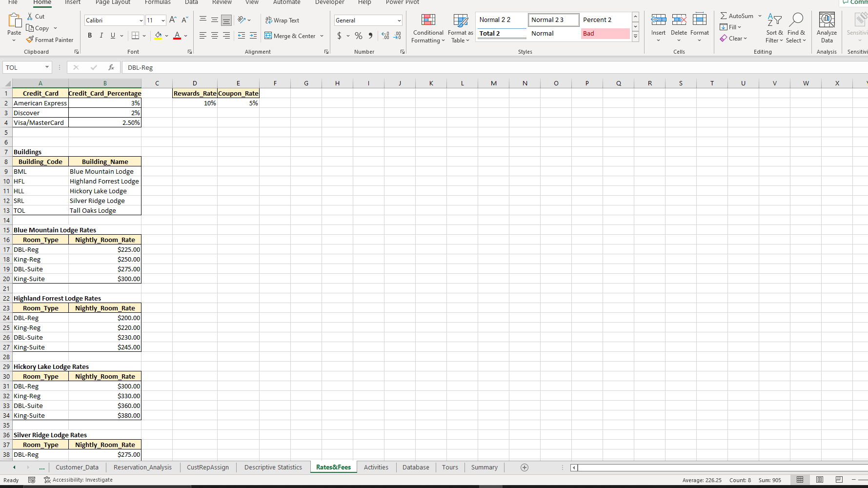The image size is (868, 488).
Task: Apply Accounting dollar format
Action: pyautogui.click(x=340, y=36)
